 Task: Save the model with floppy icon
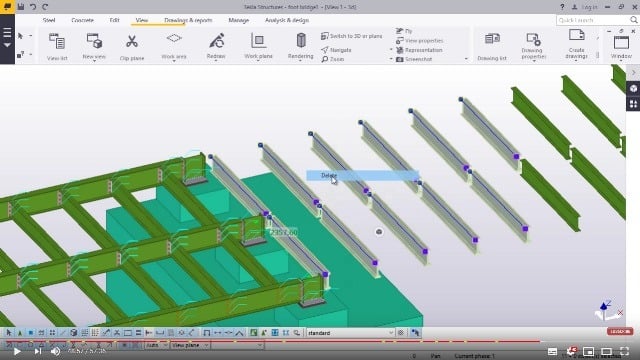point(21,7)
